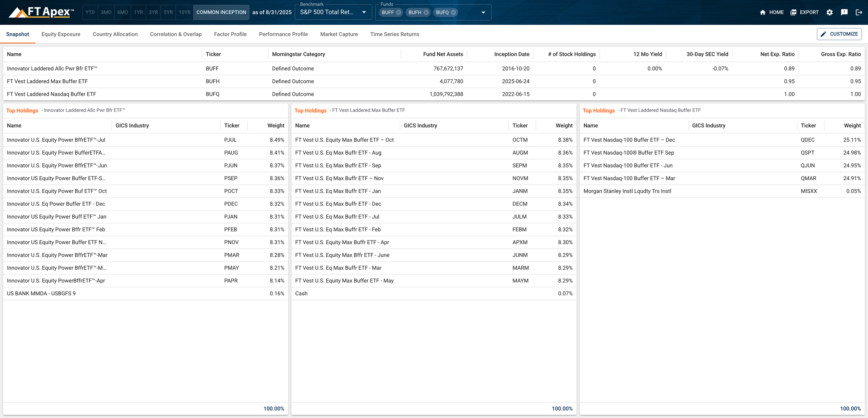The height and width of the screenshot is (418, 868).
Task: Switch to the Equity Exposure tab
Action: [61, 34]
